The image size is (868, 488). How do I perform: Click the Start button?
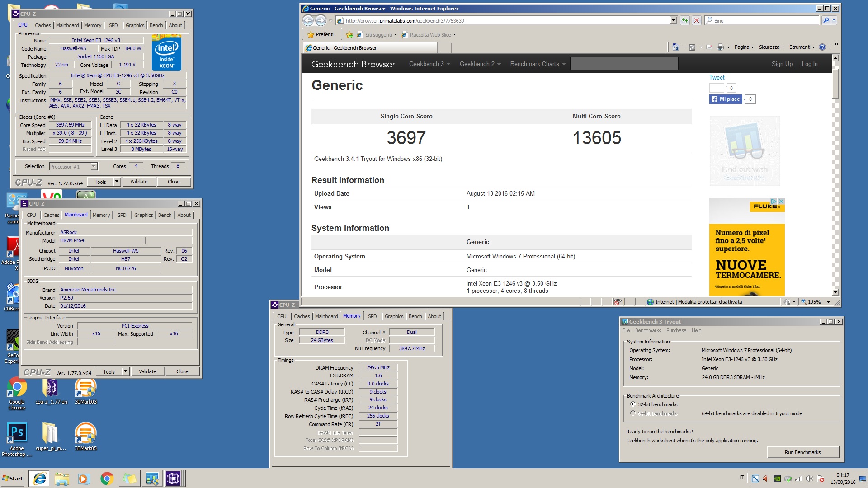point(13,479)
